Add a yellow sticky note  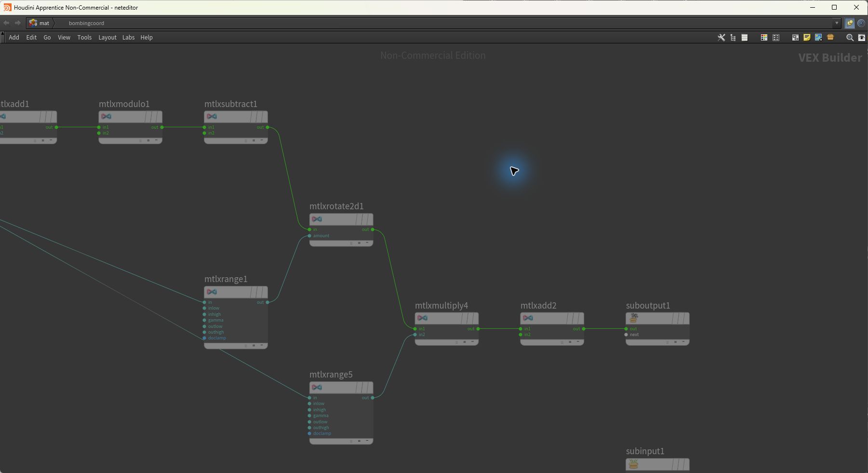[x=807, y=38]
